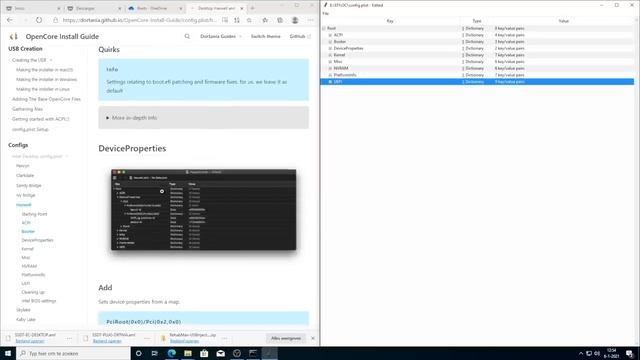Image resolution: width=640 pixels, height=360 pixels.
Task: Expand the selected UEFI node
Action: click(330, 82)
